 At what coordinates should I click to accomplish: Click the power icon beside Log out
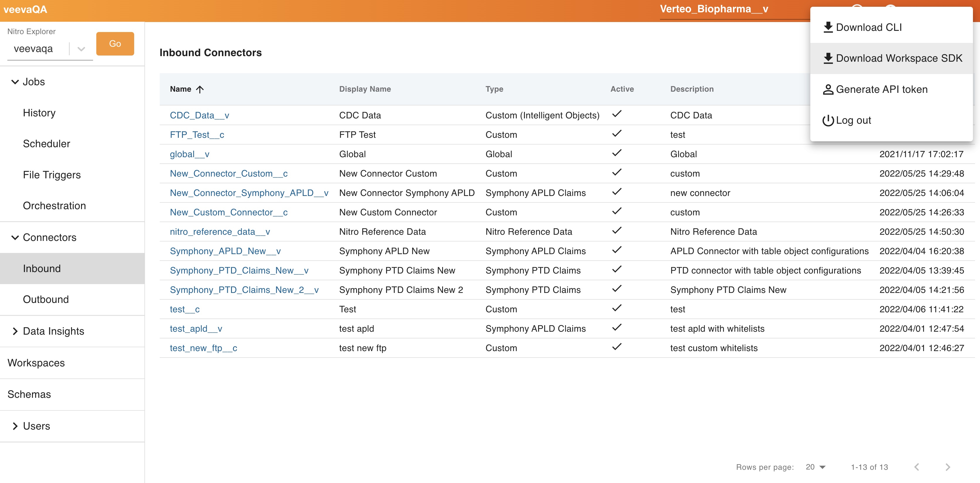(828, 120)
